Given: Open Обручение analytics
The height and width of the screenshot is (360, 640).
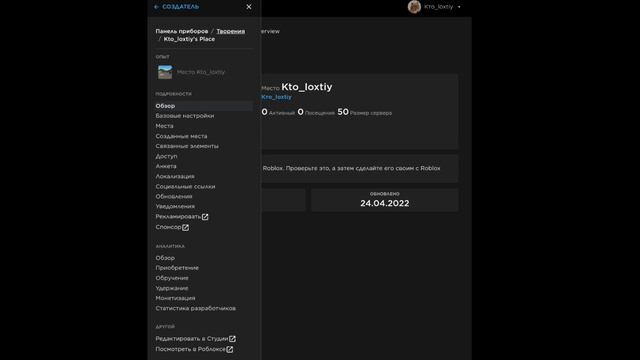Looking at the screenshot, I should [x=172, y=278].
